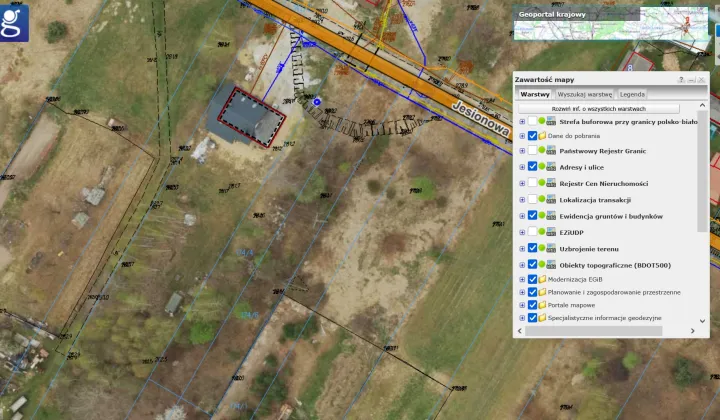The height and width of the screenshot is (420, 720).
Task: Click green status dot of Adresy i ulice
Action: click(x=542, y=166)
